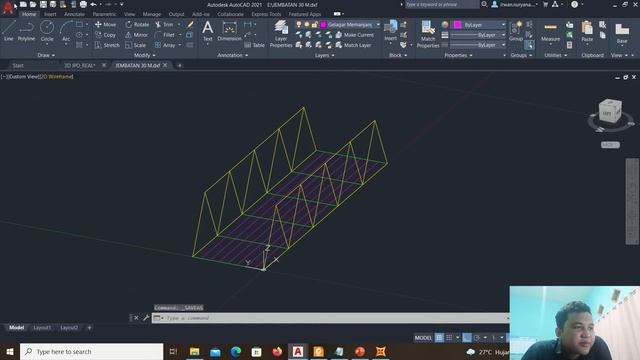This screenshot has height=360, width=640.
Task: Click Match Layer button
Action: point(353,45)
